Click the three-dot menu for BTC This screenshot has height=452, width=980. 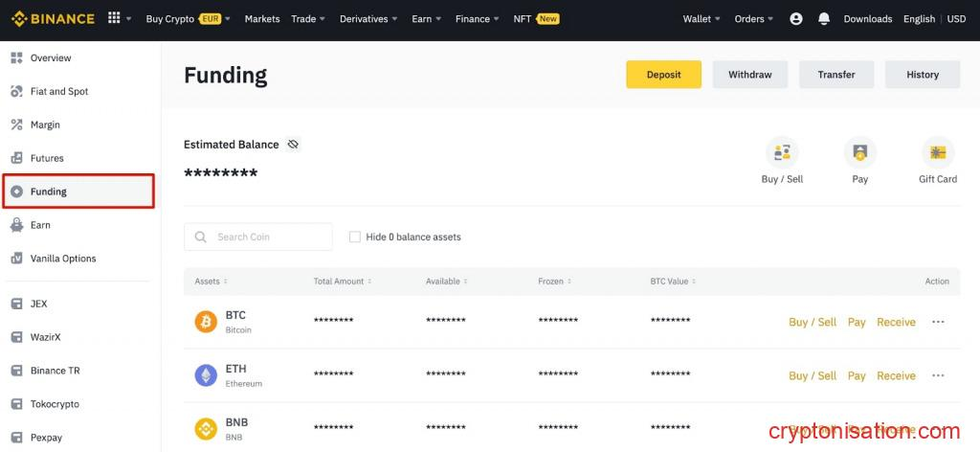click(x=938, y=322)
